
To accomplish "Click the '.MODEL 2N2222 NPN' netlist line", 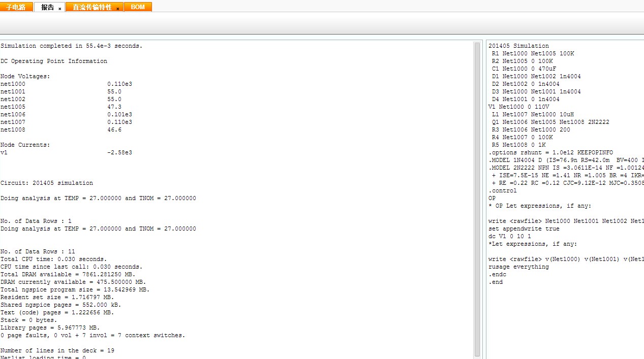I will pyautogui.click(x=566, y=168).
